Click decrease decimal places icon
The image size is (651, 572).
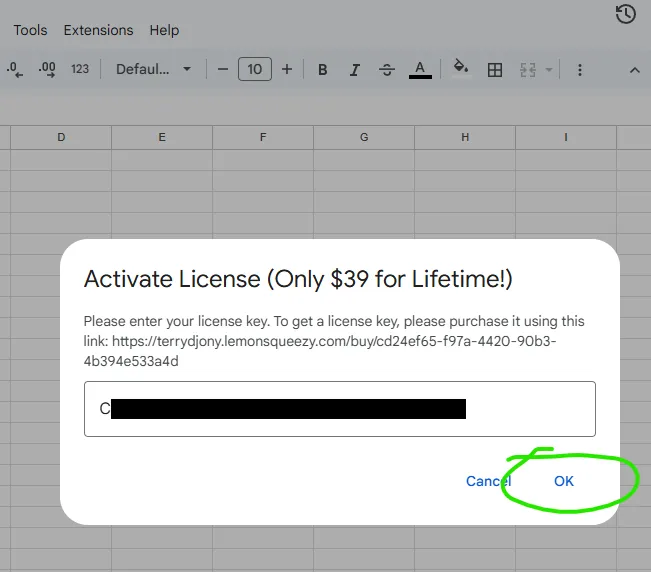[15, 70]
